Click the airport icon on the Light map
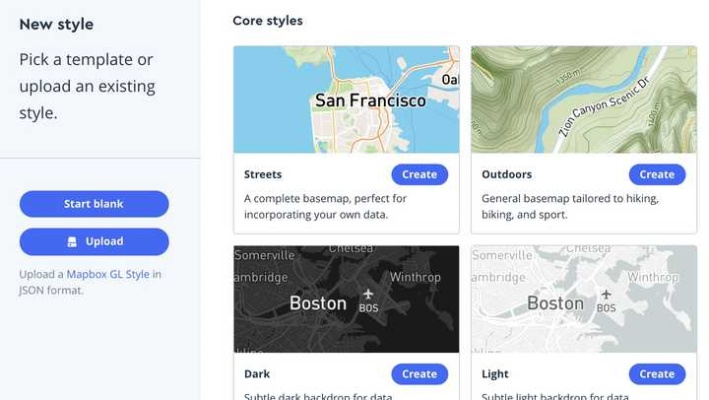Screen dimensions: 709x400 coord(606,294)
